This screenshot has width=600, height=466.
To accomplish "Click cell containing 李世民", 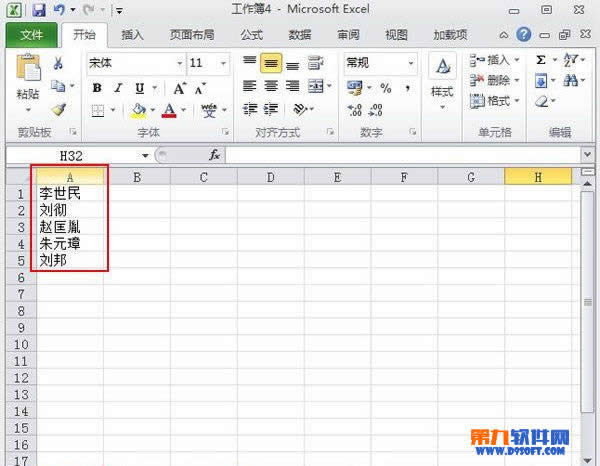I will pyautogui.click(x=70, y=193).
